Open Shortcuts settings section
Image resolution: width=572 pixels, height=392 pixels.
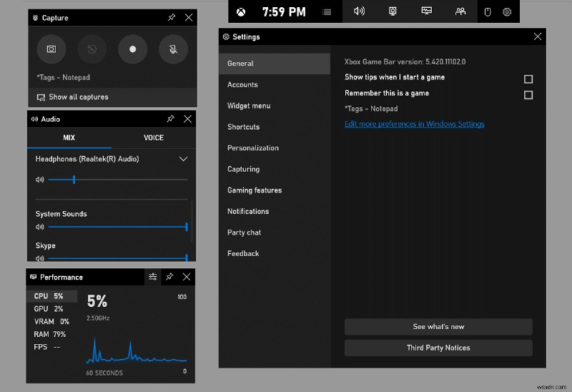point(275,127)
